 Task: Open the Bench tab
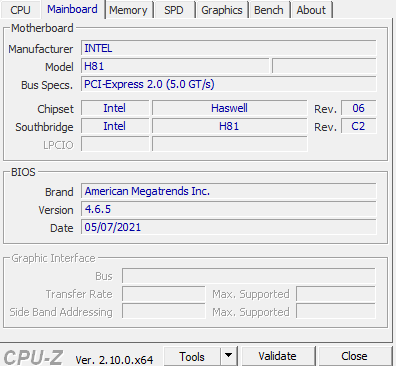point(269,10)
